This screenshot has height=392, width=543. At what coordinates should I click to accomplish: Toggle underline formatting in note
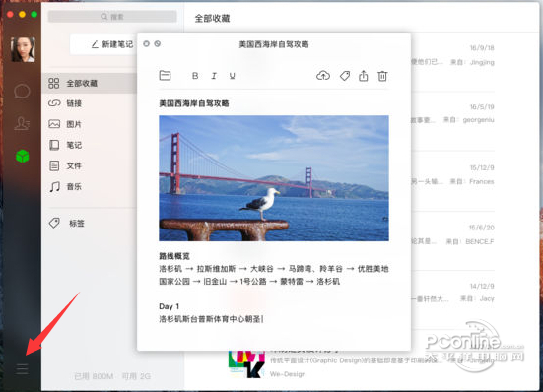coord(232,76)
